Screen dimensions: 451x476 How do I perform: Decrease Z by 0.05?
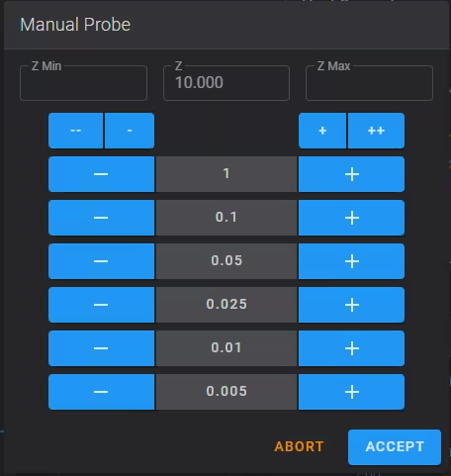pyautogui.click(x=101, y=261)
